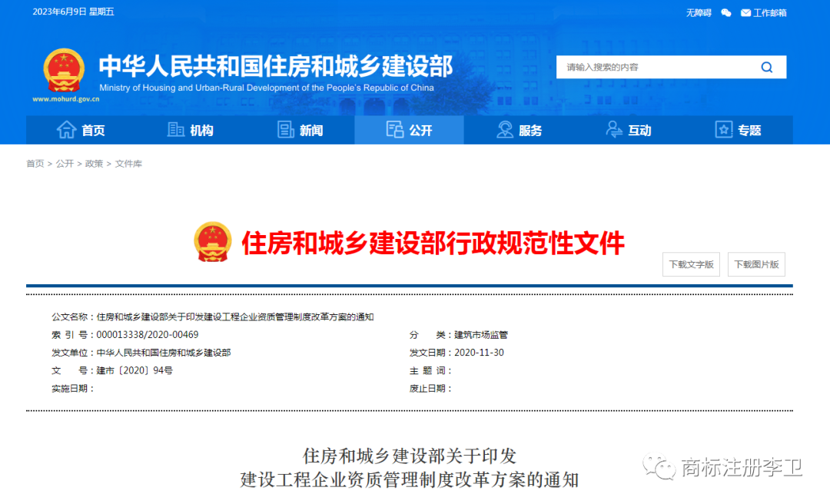Click the 新闻 newspaper icon

(286, 129)
